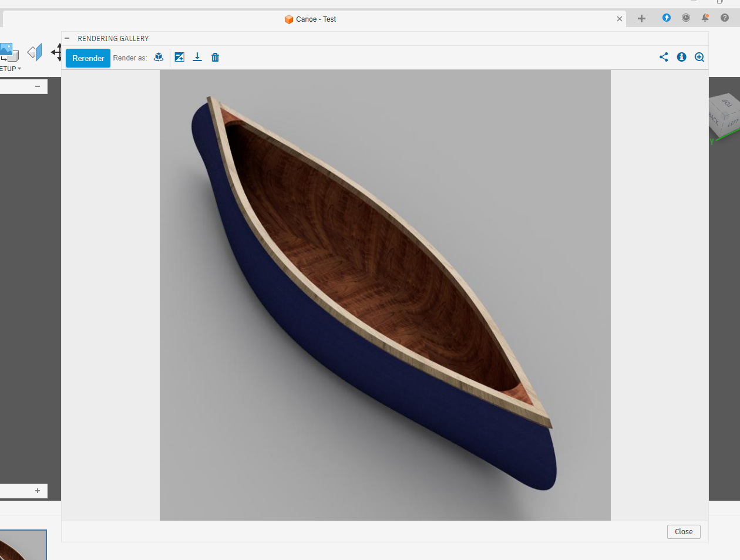Zoom the render with the magnifier icon
This screenshot has height=560, width=740.
point(699,57)
